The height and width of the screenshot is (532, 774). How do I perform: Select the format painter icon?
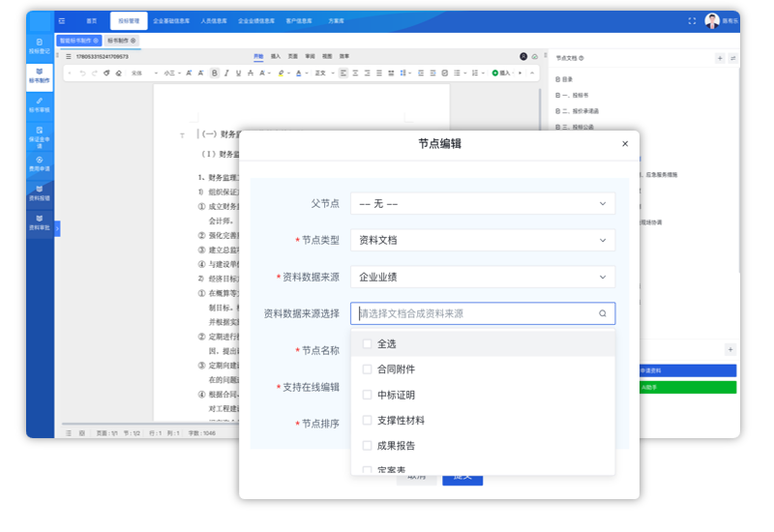coord(106,74)
